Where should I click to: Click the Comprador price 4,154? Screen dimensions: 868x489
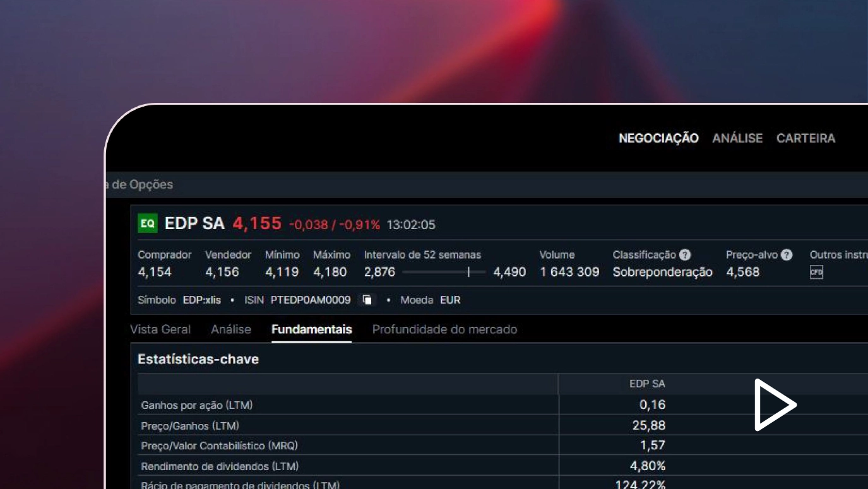coord(155,272)
